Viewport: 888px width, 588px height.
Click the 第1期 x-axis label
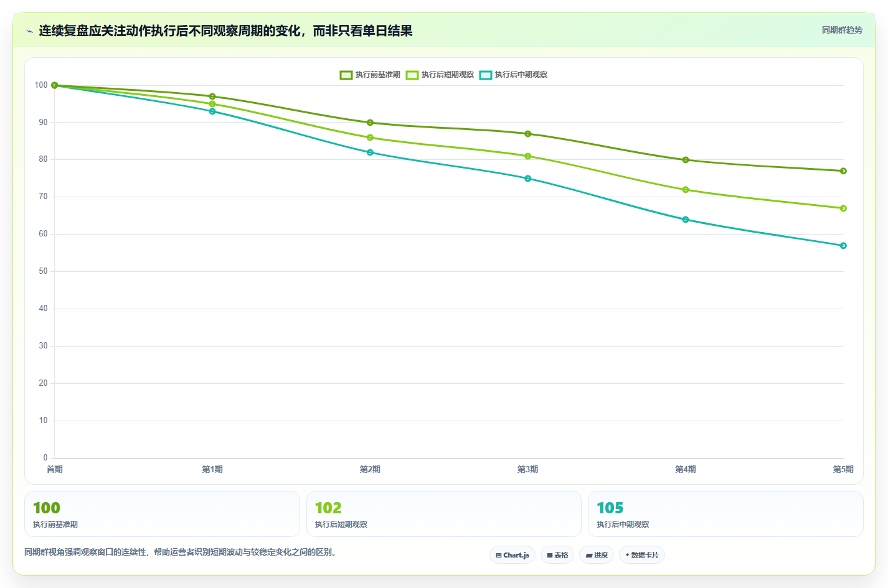(x=212, y=469)
